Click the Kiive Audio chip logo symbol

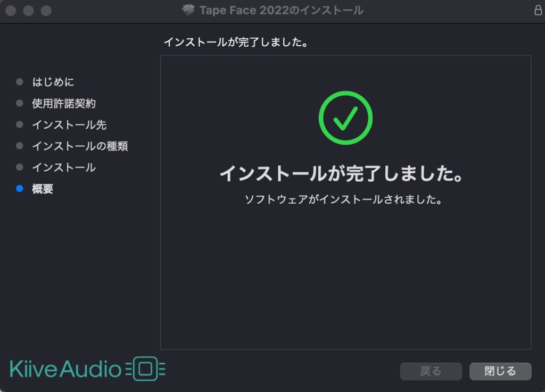click(145, 369)
